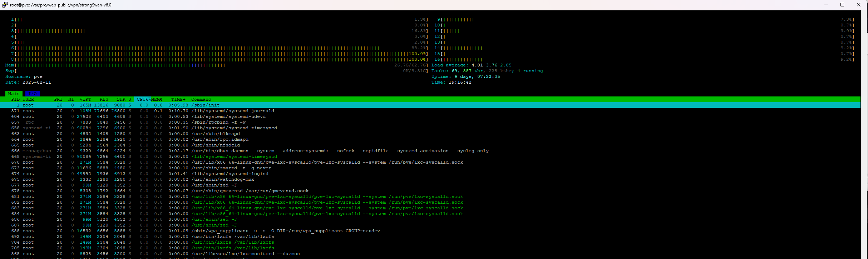Image resolution: width=868 pixels, height=259 pixels.
Task: Click the Date 2025-02-11 text
Action: [x=28, y=82]
